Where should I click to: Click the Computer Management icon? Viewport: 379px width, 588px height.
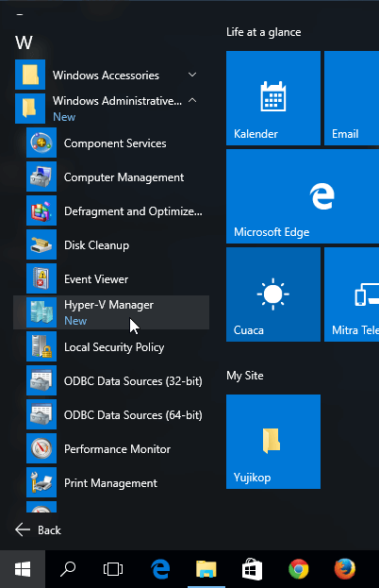tap(41, 176)
